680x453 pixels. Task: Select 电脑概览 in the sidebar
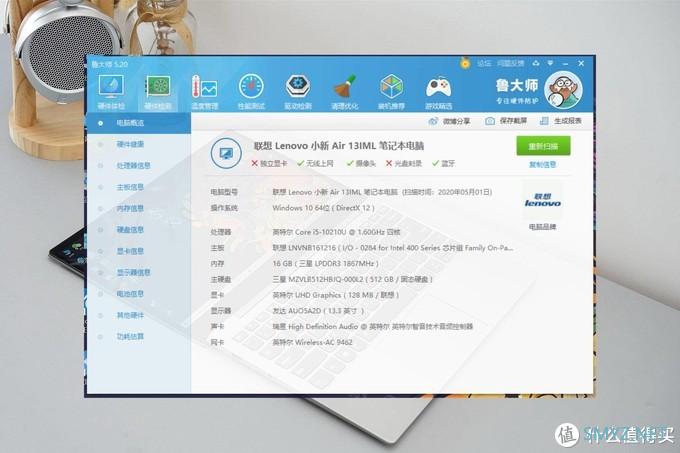coord(139,123)
